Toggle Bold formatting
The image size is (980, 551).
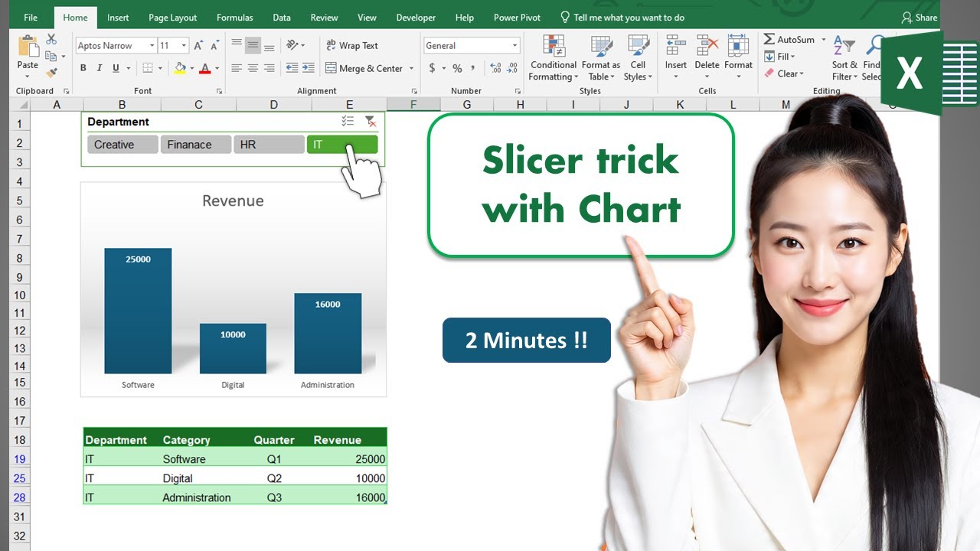[83, 68]
